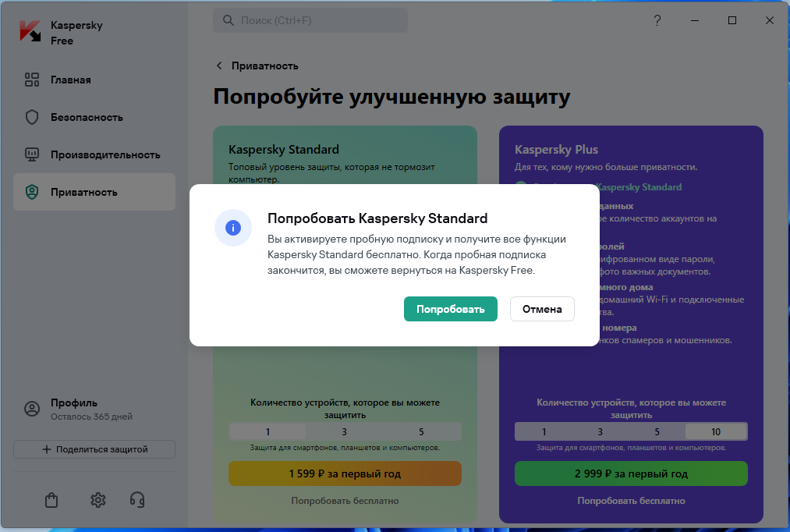Click the Kaspersky Standard card title
The image size is (790, 532).
284,150
